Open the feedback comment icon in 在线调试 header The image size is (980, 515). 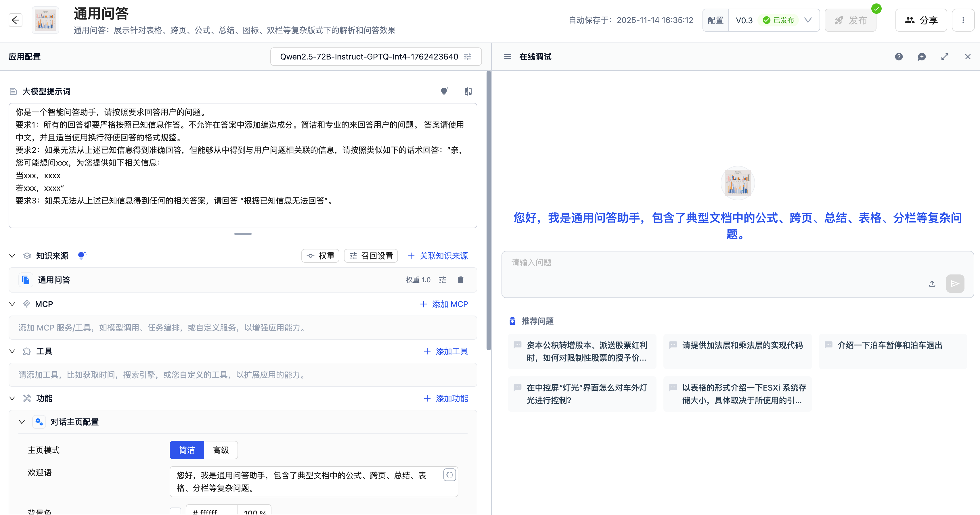click(922, 57)
